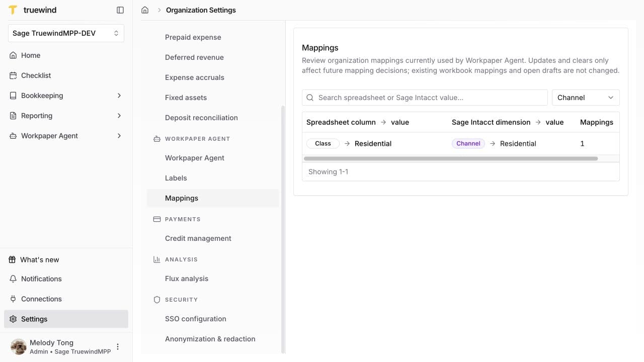Expand the Reporting submenu chevron
Viewport: 644px width, 362px height.
tap(119, 116)
